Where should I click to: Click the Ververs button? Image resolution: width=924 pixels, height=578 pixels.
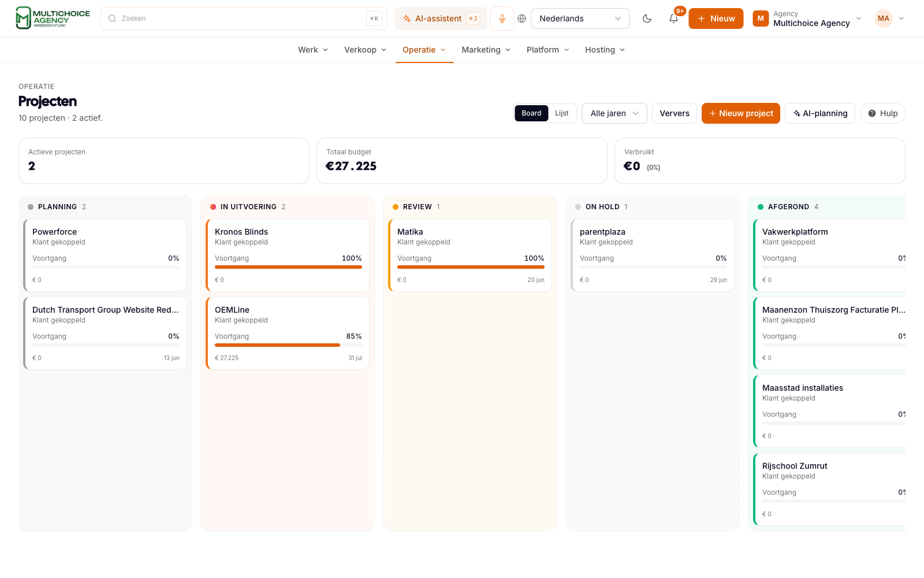click(675, 113)
